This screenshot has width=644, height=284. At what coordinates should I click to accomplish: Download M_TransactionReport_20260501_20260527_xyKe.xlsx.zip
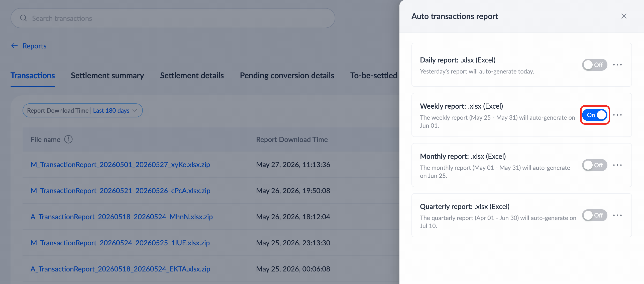120,165
